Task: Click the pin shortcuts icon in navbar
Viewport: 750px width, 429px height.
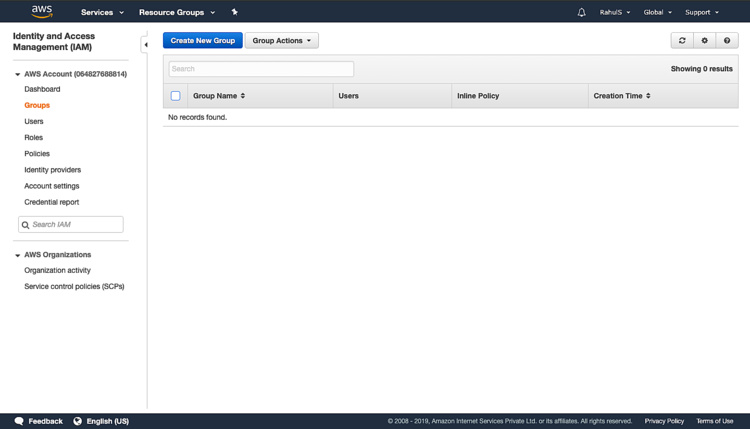Action: pos(234,12)
